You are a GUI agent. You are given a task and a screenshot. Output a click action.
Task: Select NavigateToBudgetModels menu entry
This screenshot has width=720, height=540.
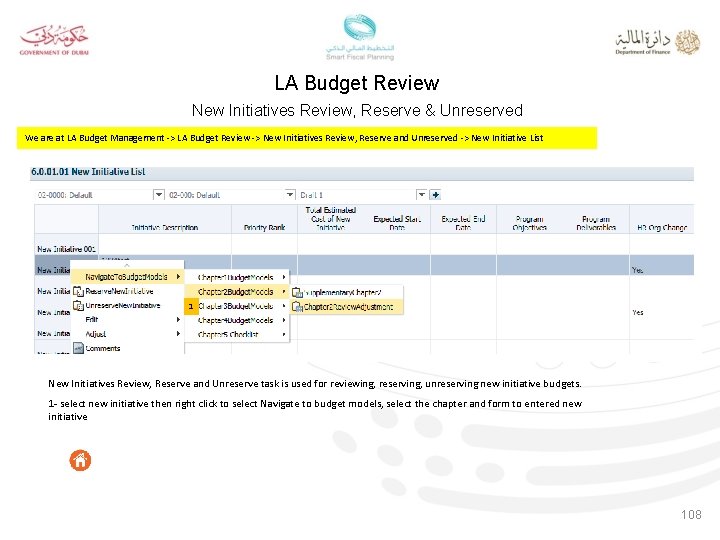(127, 277)
